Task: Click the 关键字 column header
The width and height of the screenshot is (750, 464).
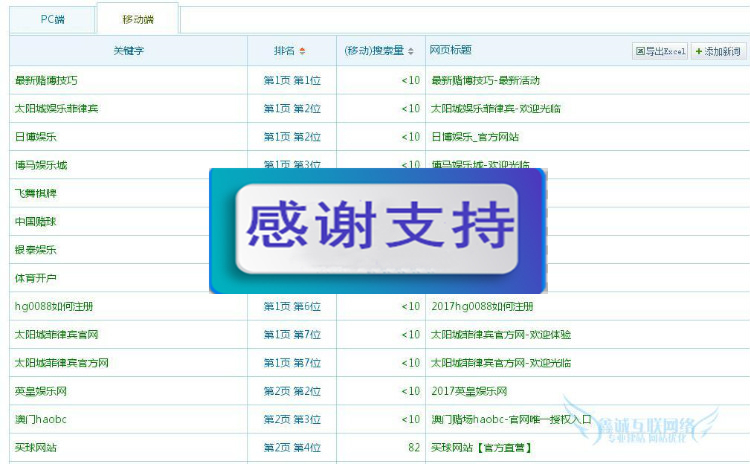Action: [x=128, y=51]
